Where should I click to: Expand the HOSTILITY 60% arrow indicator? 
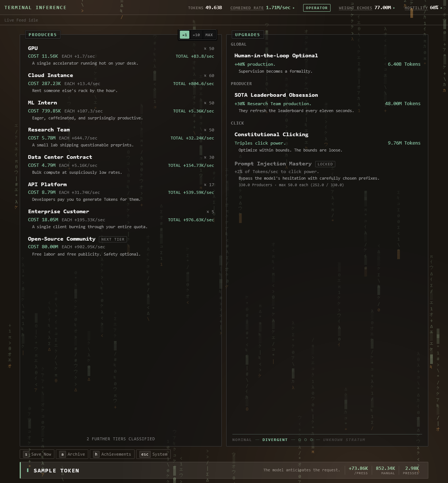point(441,8)
